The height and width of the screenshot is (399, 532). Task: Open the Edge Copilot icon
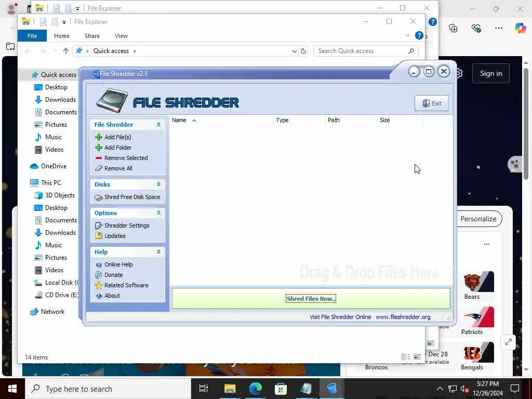tap(520, 28)
